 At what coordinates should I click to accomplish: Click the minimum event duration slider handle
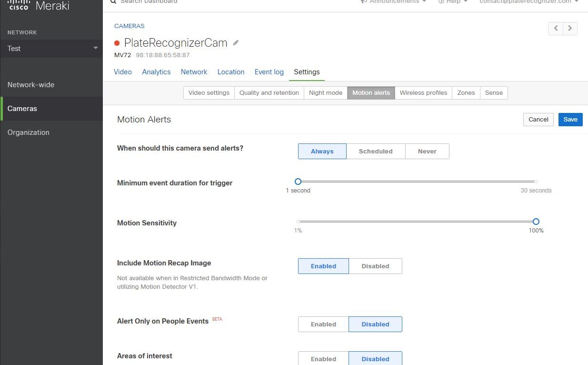pos(298,182)
